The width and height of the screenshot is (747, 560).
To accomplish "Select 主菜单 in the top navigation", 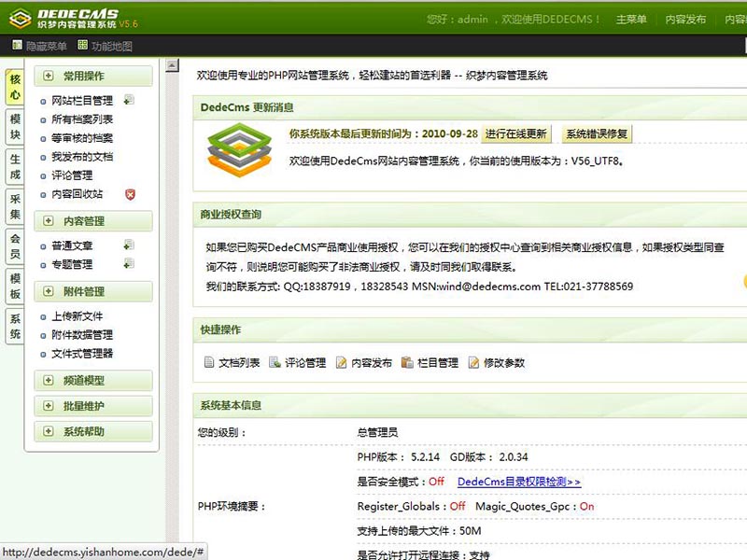I will [x=631, y=20].
